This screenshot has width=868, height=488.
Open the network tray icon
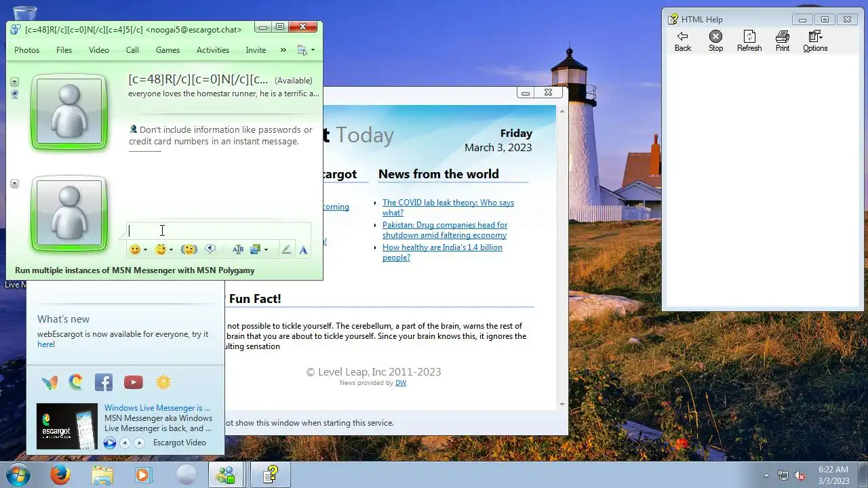(783, 475)
